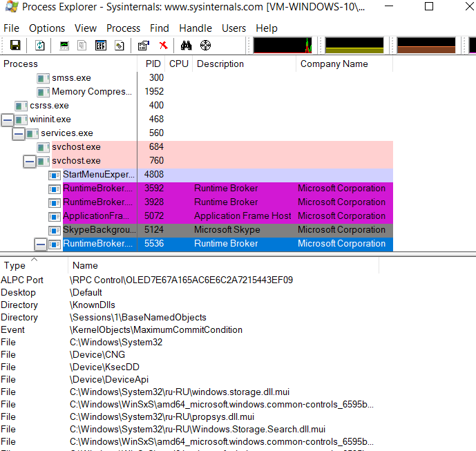Select the smss.exe process row
The height and width of the screenshot is (451, 476).
point(196,78)
